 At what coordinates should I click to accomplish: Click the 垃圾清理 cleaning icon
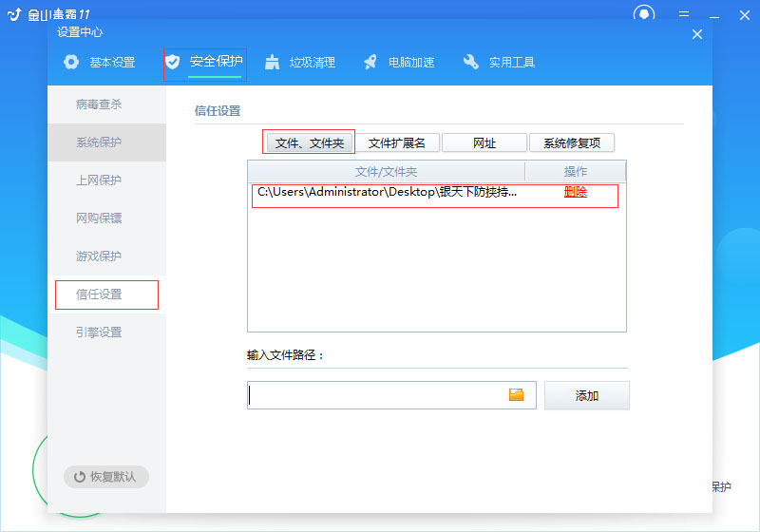tap(273, 63)
